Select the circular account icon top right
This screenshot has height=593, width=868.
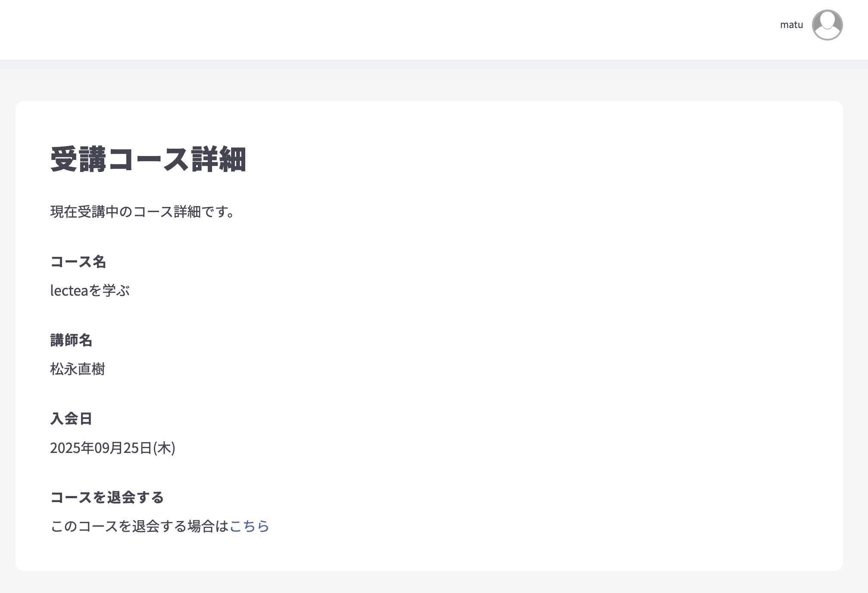[x=827, y=25]
